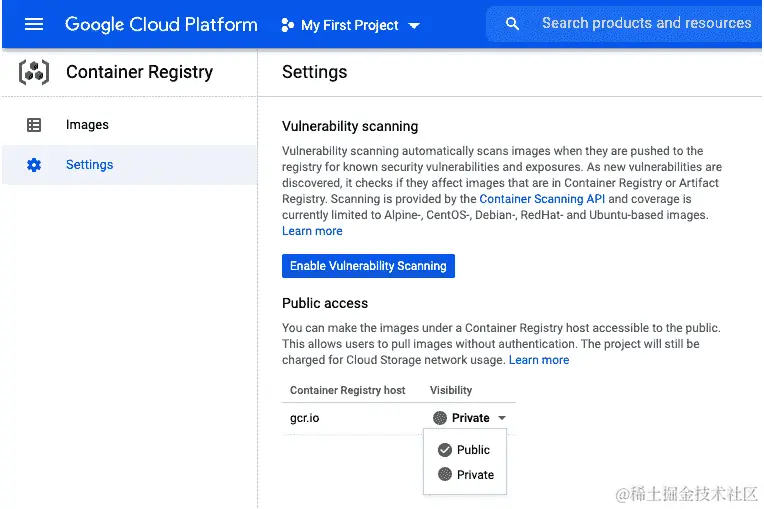The image size is (764, 509).
Task: Expand the My First Project dropdown arrow
Action: (415, 26)
